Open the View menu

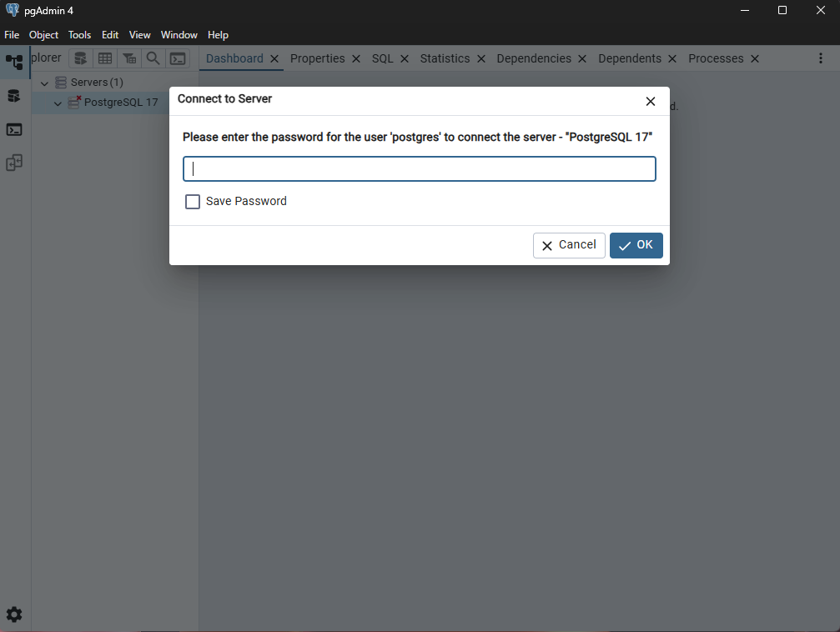(x=140, y=35)
